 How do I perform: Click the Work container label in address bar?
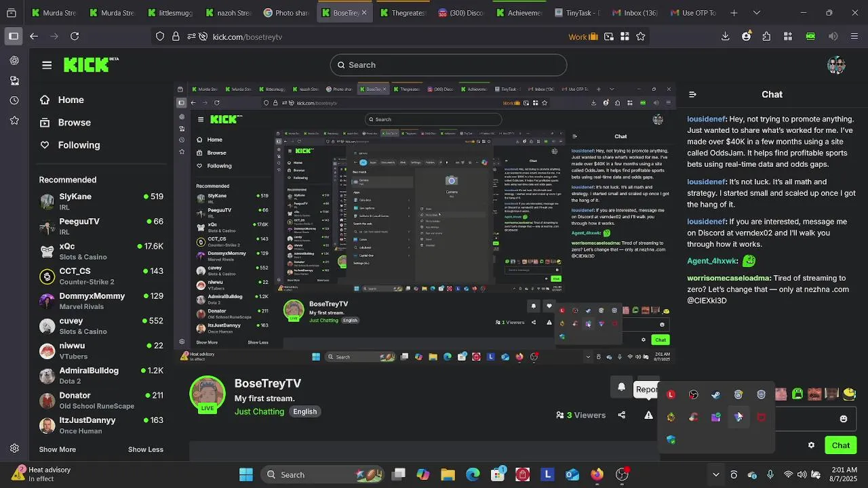coord(583,37)
